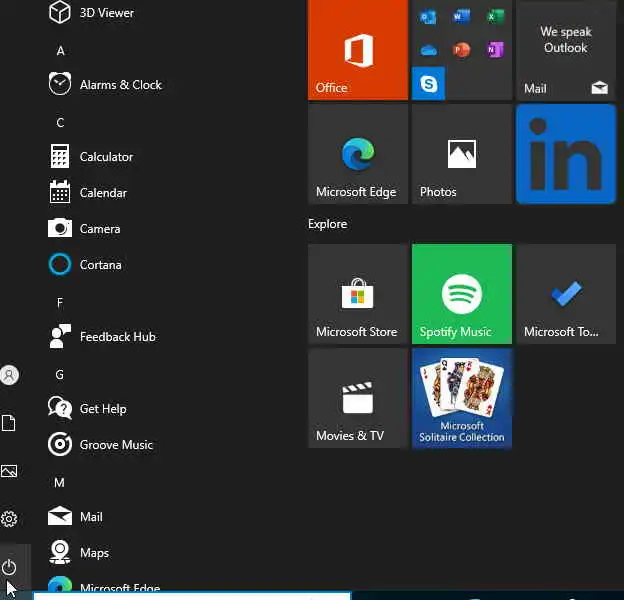Screen dimensions: 624x600
Task: Click the letter F group header
Action: 60,303
